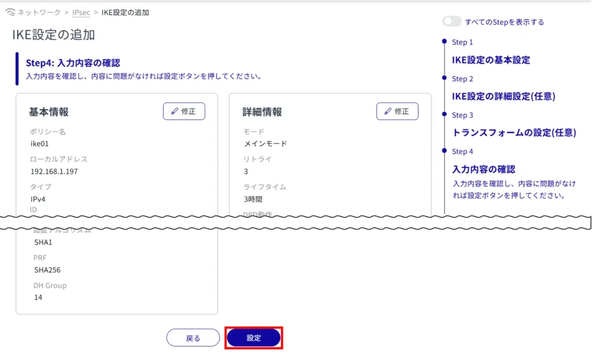Image resolution: width=592 pixels, height=364 pixels.
Task: Click the policy name value ike01
Action: pyautogui.click(x=39, y=143)
